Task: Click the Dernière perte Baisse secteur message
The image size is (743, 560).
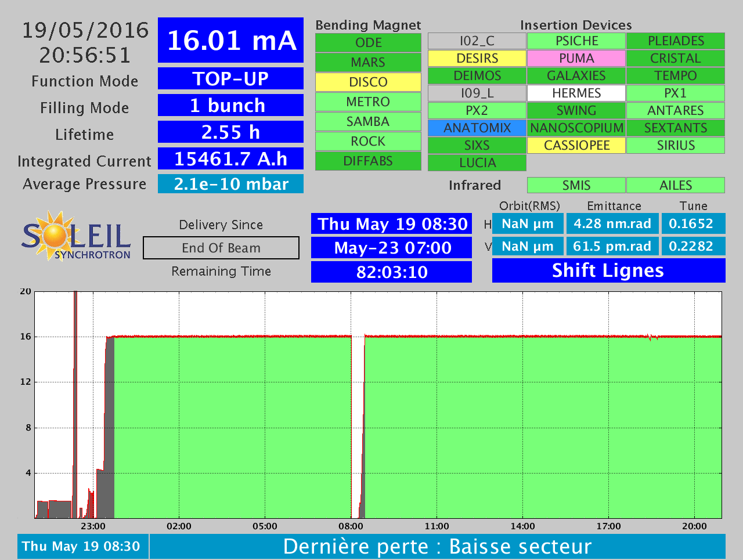Action: click(437, 546)
